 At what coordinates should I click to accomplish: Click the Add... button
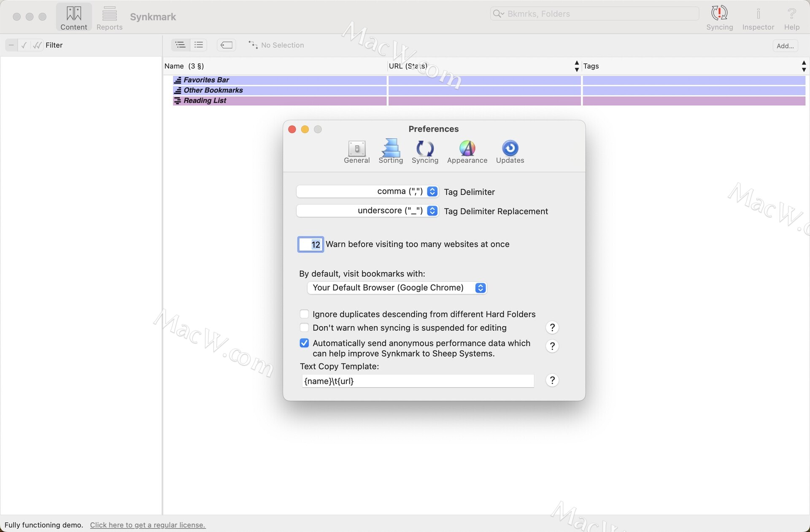785,46
